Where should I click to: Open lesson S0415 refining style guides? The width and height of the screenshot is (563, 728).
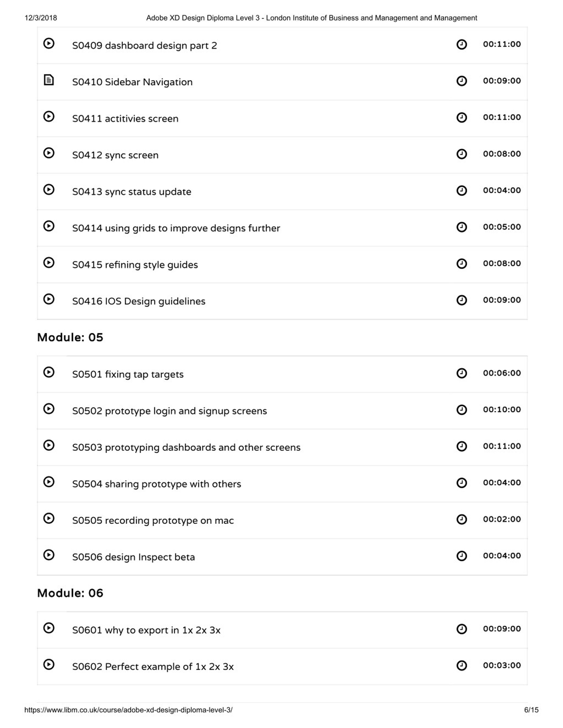click(x=135, y=265)
